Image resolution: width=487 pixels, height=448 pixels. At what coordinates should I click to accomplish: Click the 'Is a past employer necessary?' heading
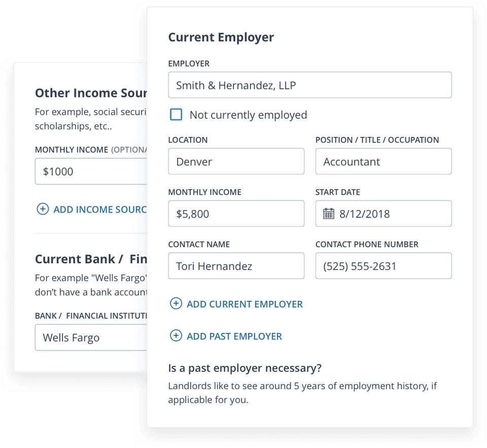tap(245, 368)
